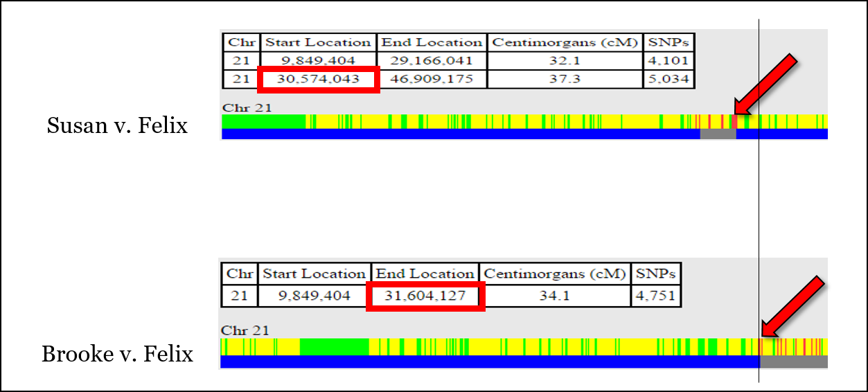Click 'Chr 21' label above Brooke chromosome bar
This screenshot has height=392, width=868.
[x=245, y=330]
